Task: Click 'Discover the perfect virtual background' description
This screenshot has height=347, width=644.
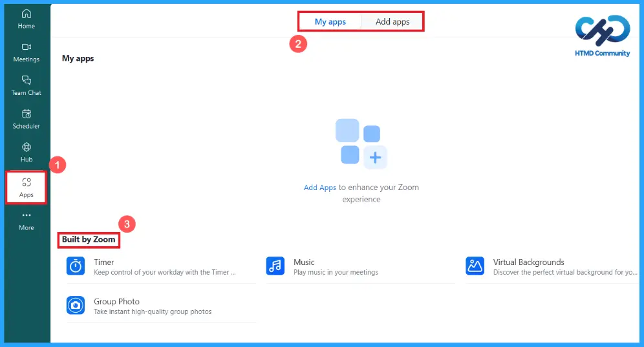Action: (x=565, y=272)
